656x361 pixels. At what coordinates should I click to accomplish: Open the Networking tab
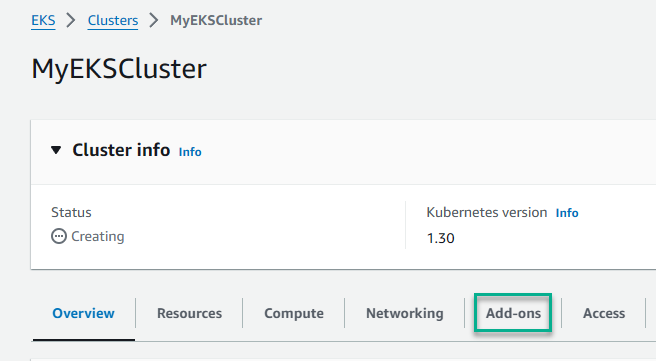405,313
